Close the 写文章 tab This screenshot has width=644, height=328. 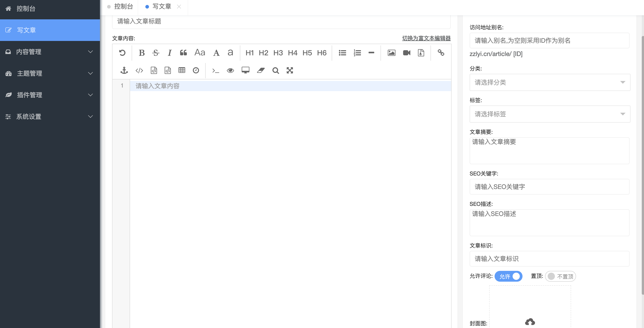179,7
